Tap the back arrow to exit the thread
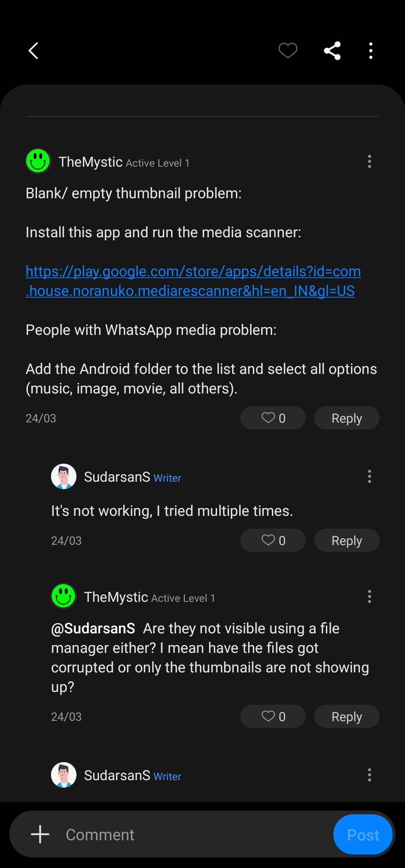The image size is (405, 868). point(33,51)
